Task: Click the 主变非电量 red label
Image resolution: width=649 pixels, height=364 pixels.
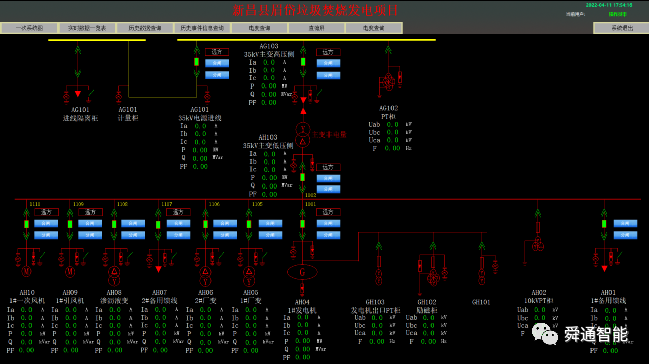Action: click(329, 135)
